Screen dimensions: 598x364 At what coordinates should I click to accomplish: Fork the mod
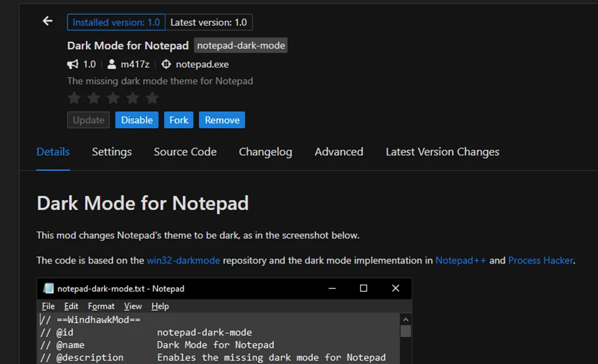[x=179, y=120]
